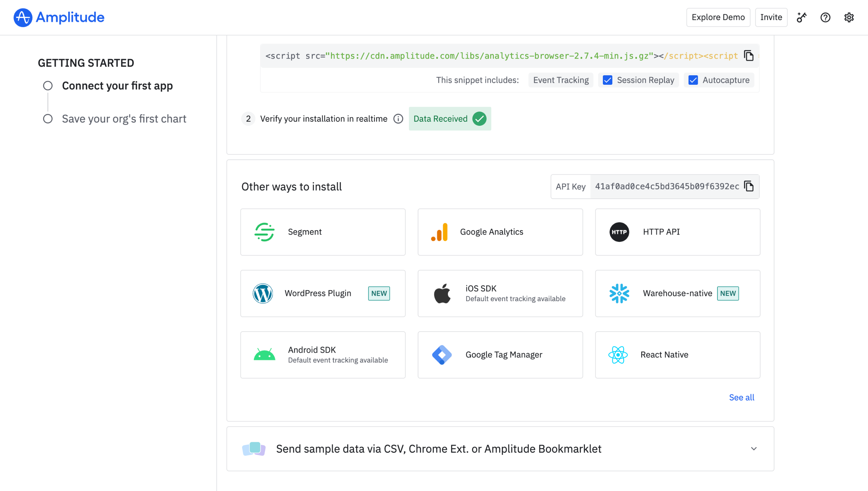Click the Explore Demo button
This screenshot has height=491, width=868.
coord(718,17)
